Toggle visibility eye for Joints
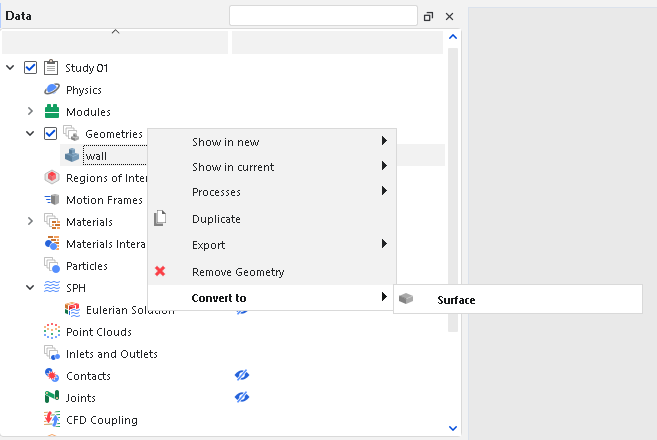Viewport: 657px width, 440px height. [x=241, y=398]
